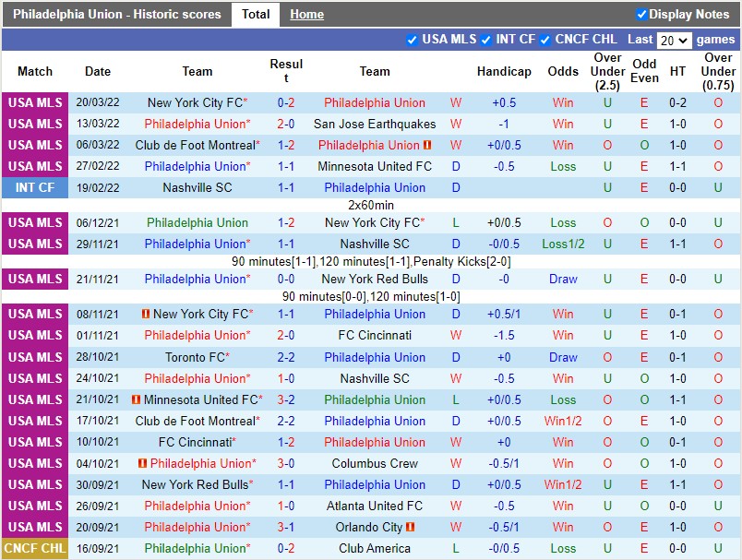Screen dimensions: 742x560
Task: Click the date 06/12/21
Action: (x=98, y=222)
